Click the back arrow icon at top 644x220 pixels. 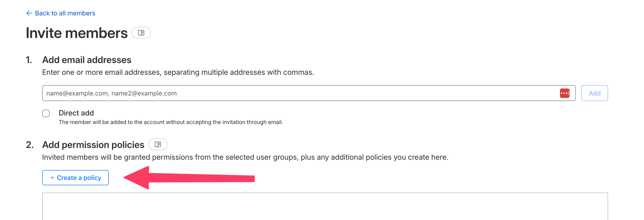click(x=29, y=13)
